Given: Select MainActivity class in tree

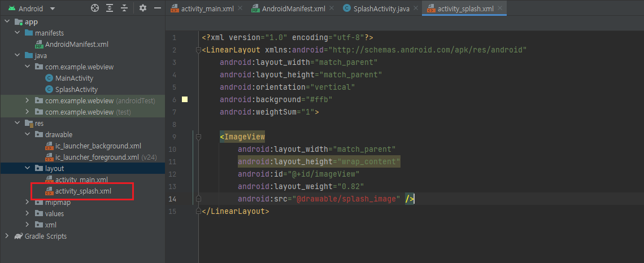Looking at the screenshot, I should [75, 78].
